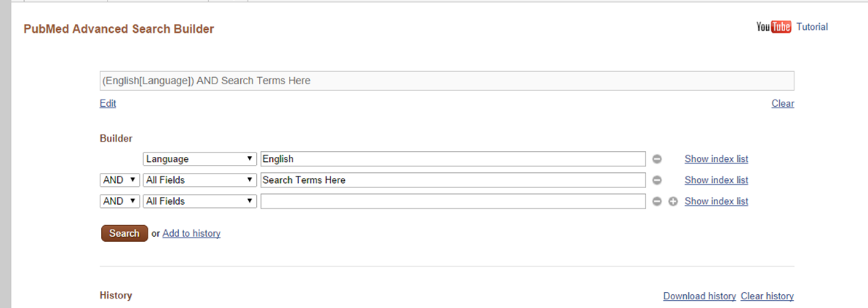Show index list for Search Terms row
868x308 pixels.
pos(716,180)
